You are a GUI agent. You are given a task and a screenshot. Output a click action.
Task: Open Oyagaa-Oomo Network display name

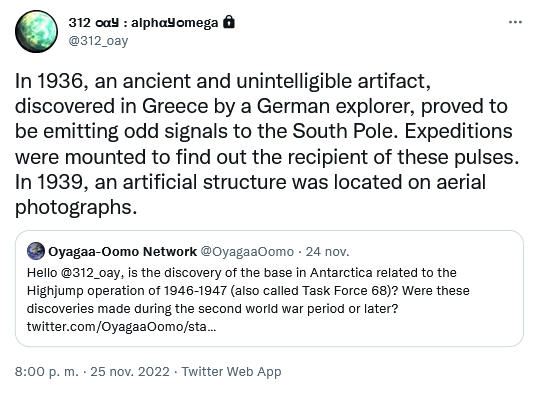coord(122,251)
